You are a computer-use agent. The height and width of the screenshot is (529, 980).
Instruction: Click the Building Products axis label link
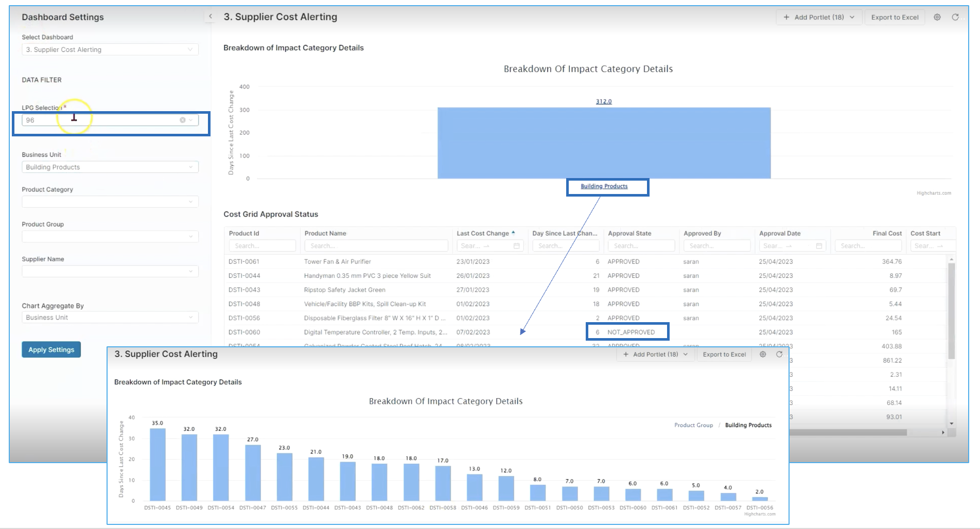coord(604,186)
